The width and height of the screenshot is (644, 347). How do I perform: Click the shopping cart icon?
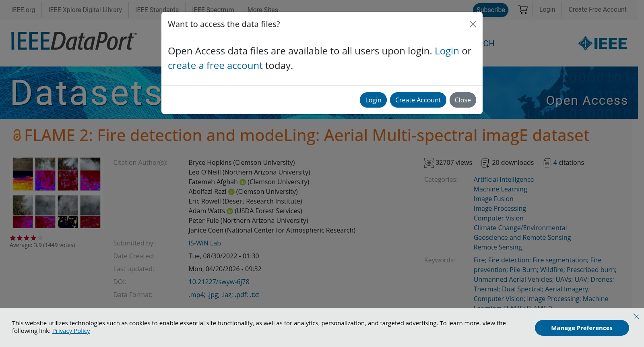point(523,10)
